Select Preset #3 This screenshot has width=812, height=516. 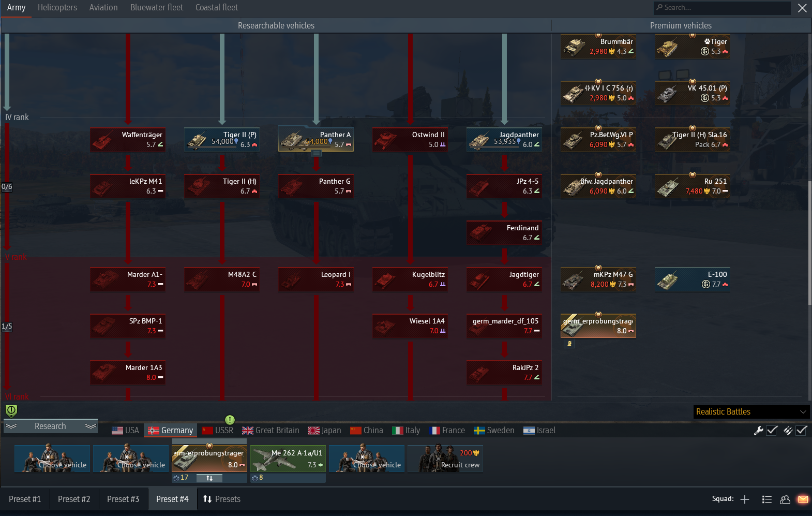click(123, 499)
